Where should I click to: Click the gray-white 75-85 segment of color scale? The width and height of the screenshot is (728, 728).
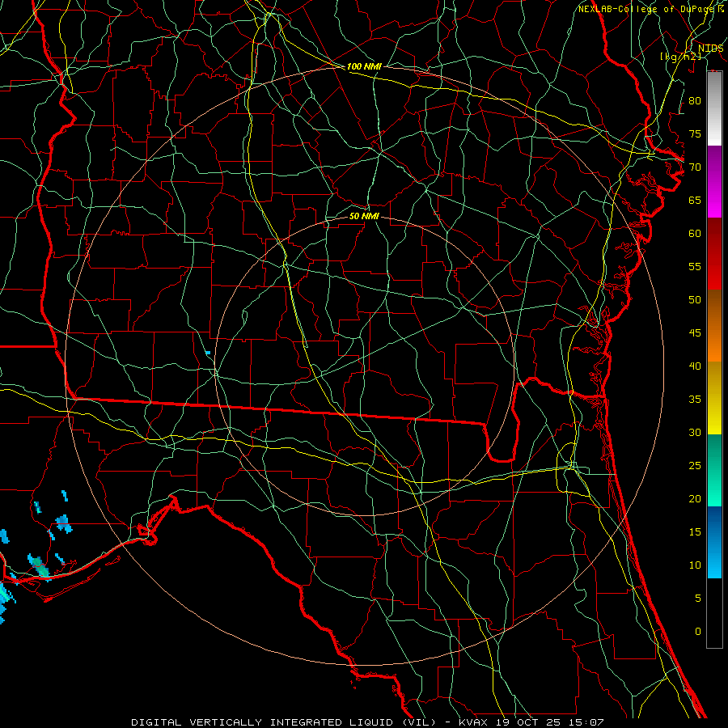pyautogui.click(x=714, y=108)
